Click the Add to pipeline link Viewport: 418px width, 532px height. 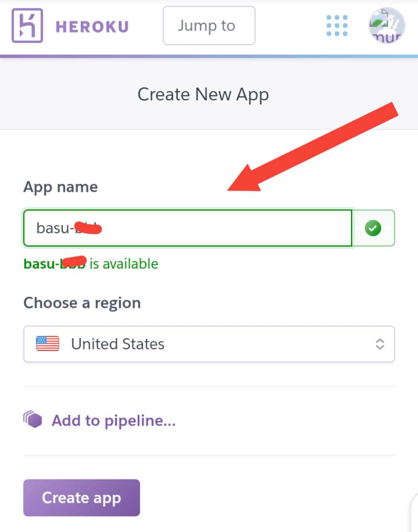point(113,421)
